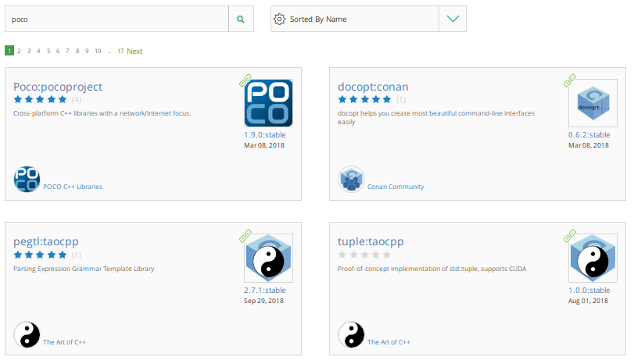Viewport: 634px width, 364px height.
Task: Open the Poco:pocoproject package title
Action: click(58, 87)
